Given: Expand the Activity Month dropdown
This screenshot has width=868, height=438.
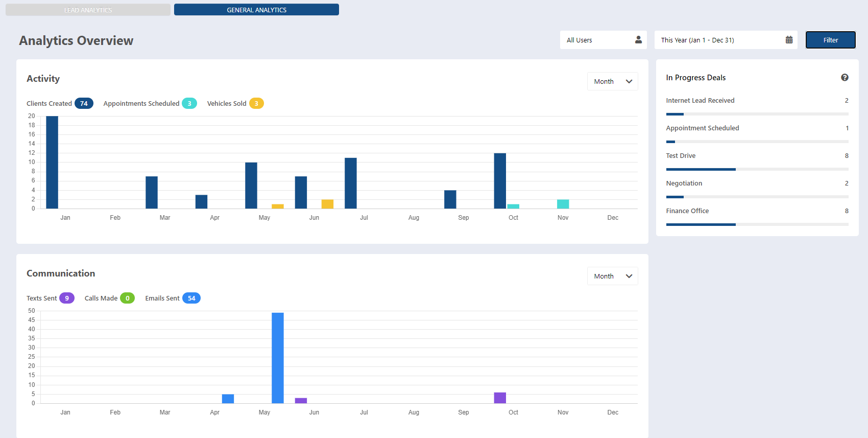Looking at the screenshot, I should (612, 81).
